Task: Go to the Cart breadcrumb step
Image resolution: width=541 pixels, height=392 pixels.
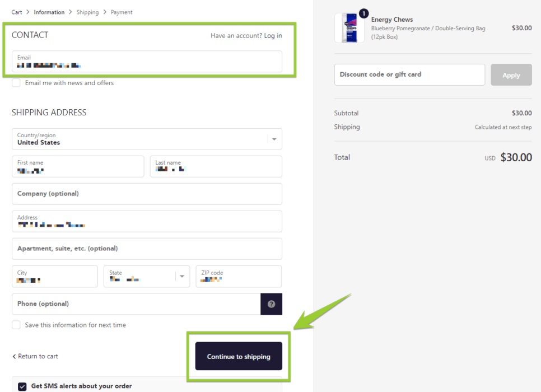Action: [16, 12]
